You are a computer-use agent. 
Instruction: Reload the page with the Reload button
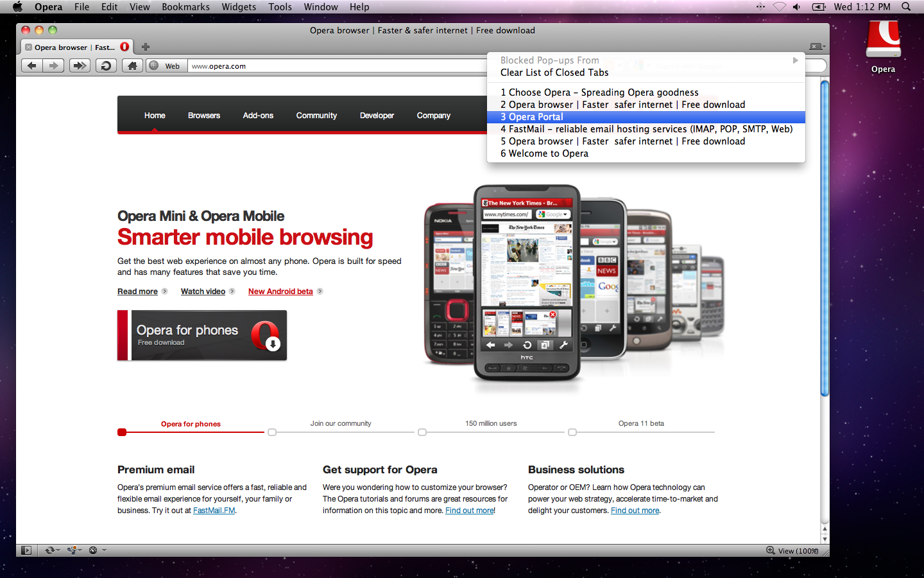(x=106, y=66)
